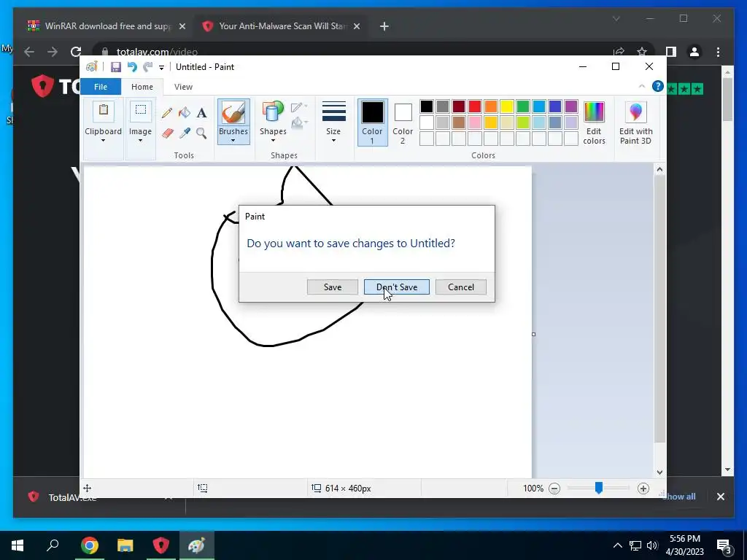The image size is (747, 560).
Task: Click Paint vertical scrollbar down arrow
Action: click(x=659, y=472)
